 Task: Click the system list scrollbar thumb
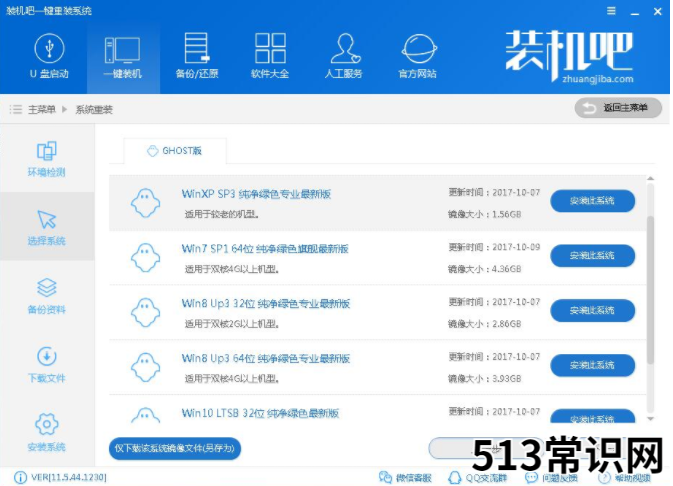click(x=651, y=291)
